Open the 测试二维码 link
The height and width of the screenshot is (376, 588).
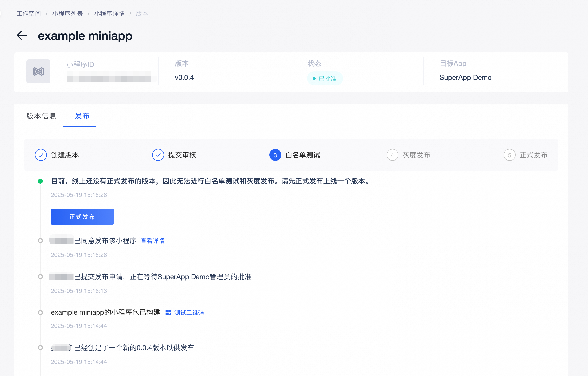pos(189,312)
